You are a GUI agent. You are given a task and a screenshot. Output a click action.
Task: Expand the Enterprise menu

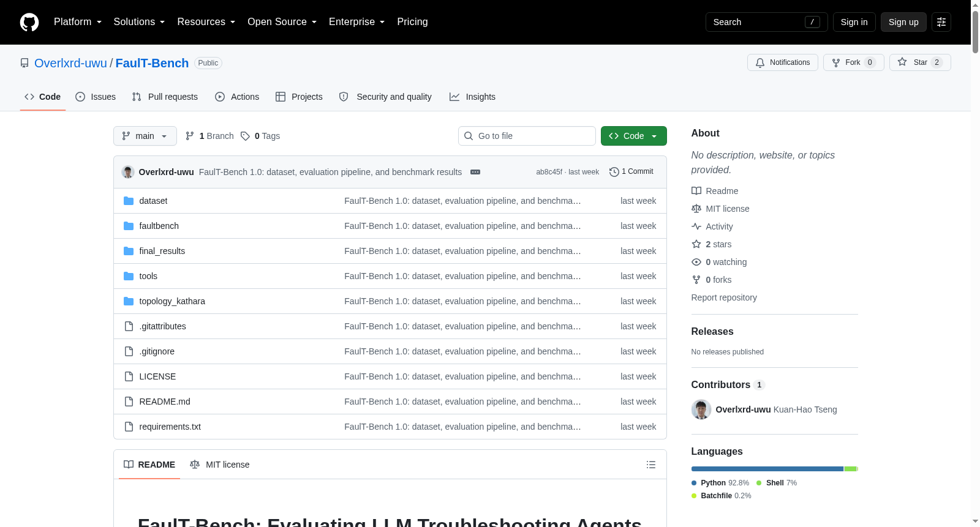pyautogui.click(x=356, y=22)
